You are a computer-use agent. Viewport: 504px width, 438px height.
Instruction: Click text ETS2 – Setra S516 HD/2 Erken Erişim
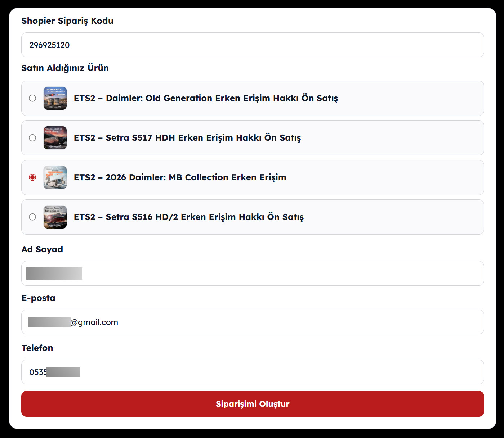[x=155, y=217]
